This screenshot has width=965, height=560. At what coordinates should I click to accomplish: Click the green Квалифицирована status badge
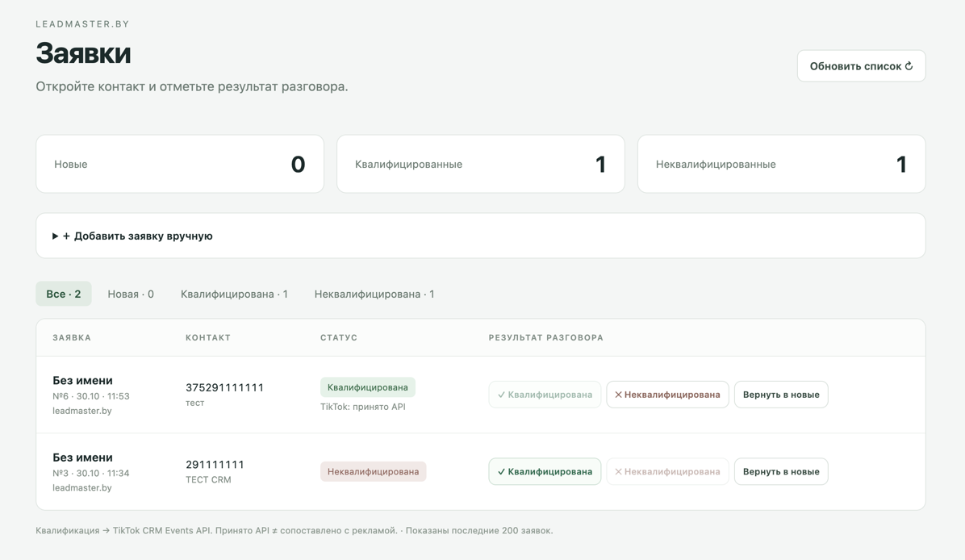coord(367,387)
